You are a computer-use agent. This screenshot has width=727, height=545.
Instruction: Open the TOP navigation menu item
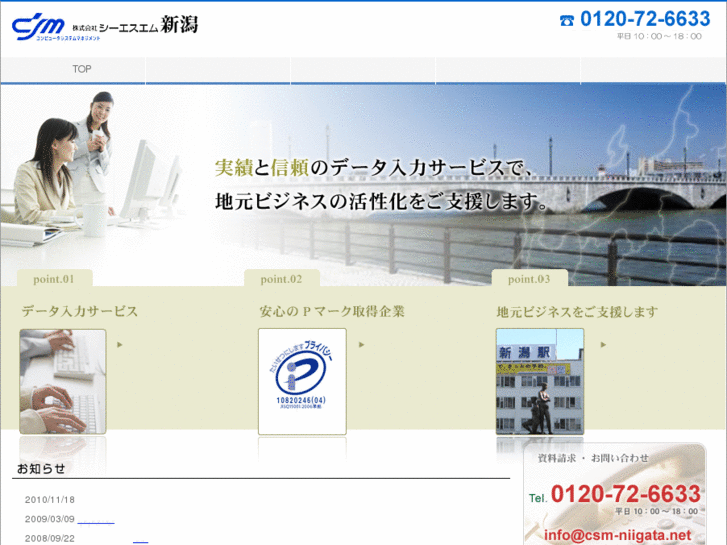pyautogui.click(x=82, y=69)
